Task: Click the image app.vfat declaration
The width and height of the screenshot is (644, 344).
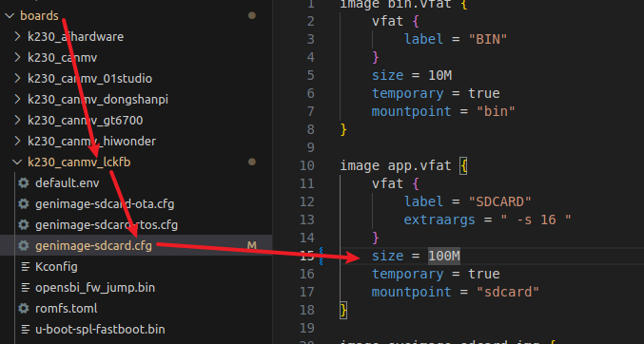Action: click(x=396, y=165)
